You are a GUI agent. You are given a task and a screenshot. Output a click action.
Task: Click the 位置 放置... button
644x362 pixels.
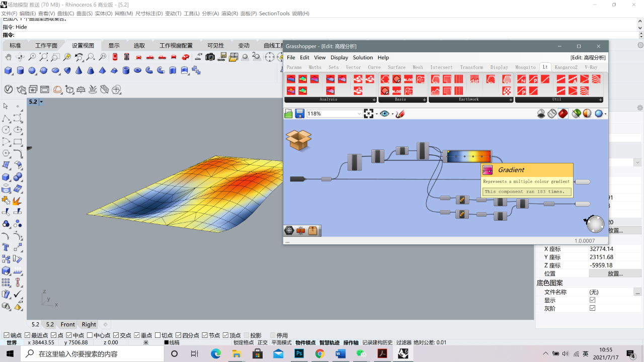(615, 274)
